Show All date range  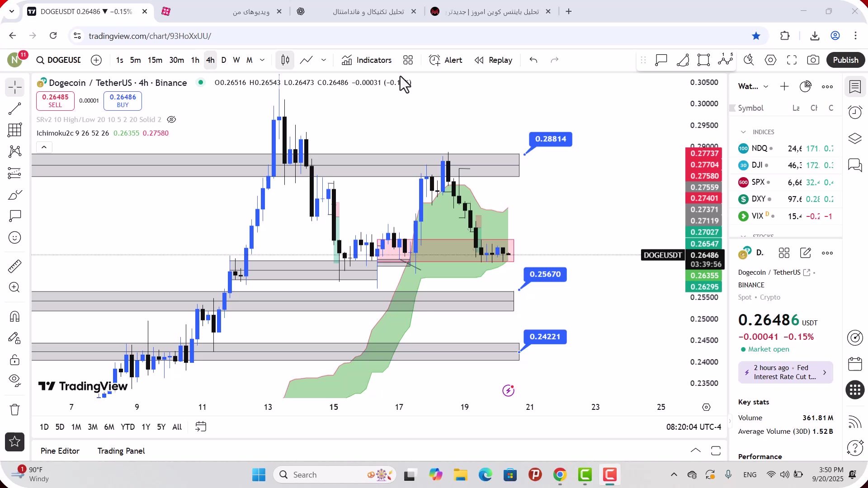[177, 427]
